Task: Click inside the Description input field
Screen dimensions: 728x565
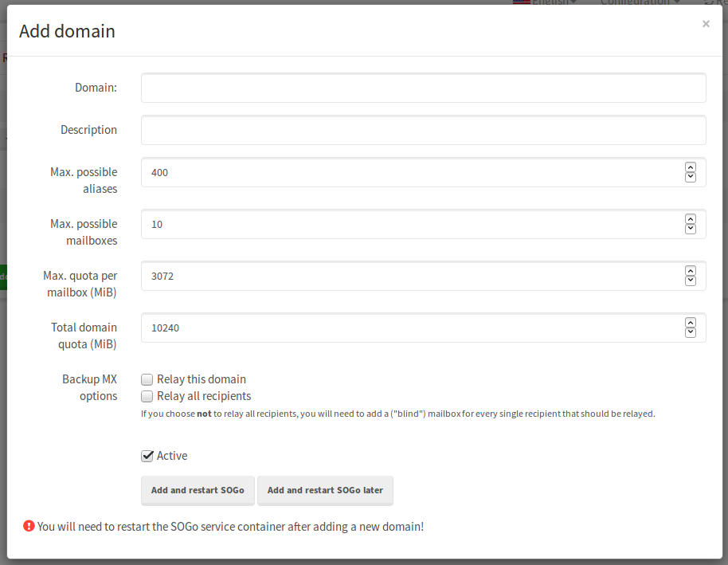Action: (x=422, y=130)
